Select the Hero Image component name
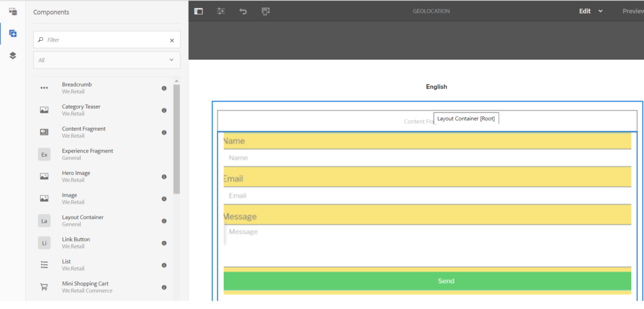Screen dimensions: 644x309 (76, 174)
